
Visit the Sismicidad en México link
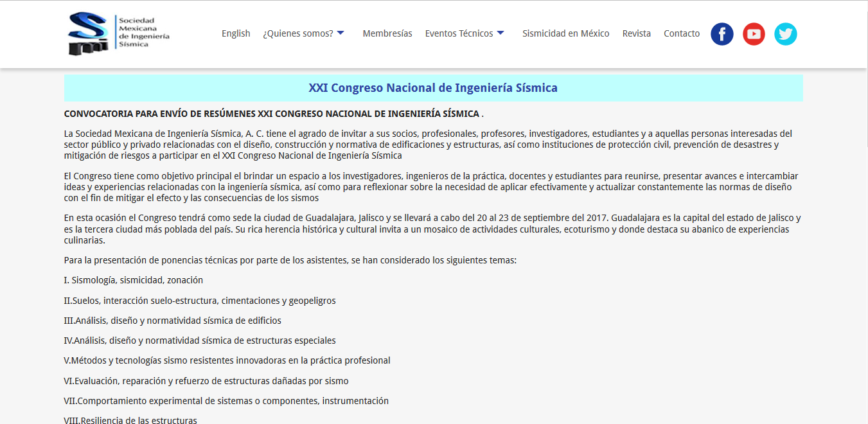[x=565, y=33]
